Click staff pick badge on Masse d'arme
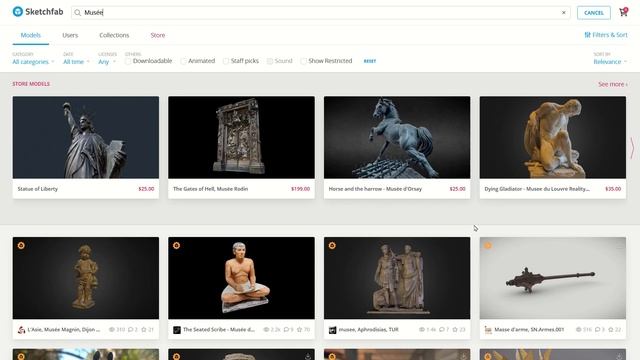The image size is (640, 360). [x=488, y=245]
